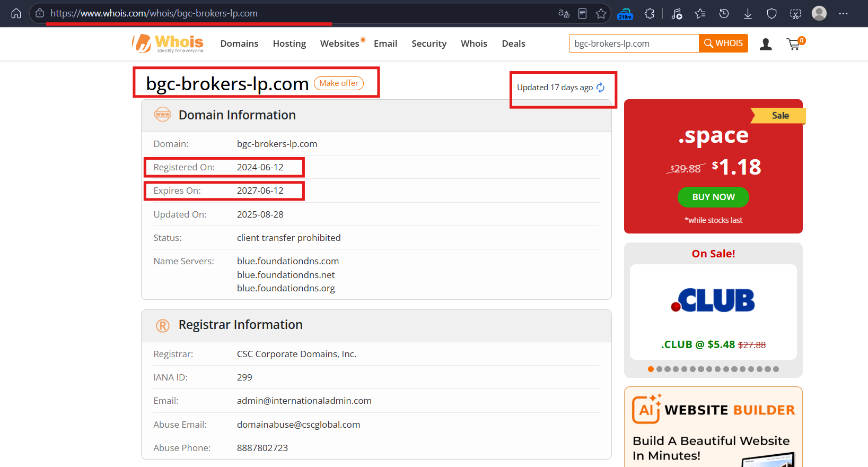
Task: Click name server blue.foundationdns.org
Action: click(x=286, y=288)
